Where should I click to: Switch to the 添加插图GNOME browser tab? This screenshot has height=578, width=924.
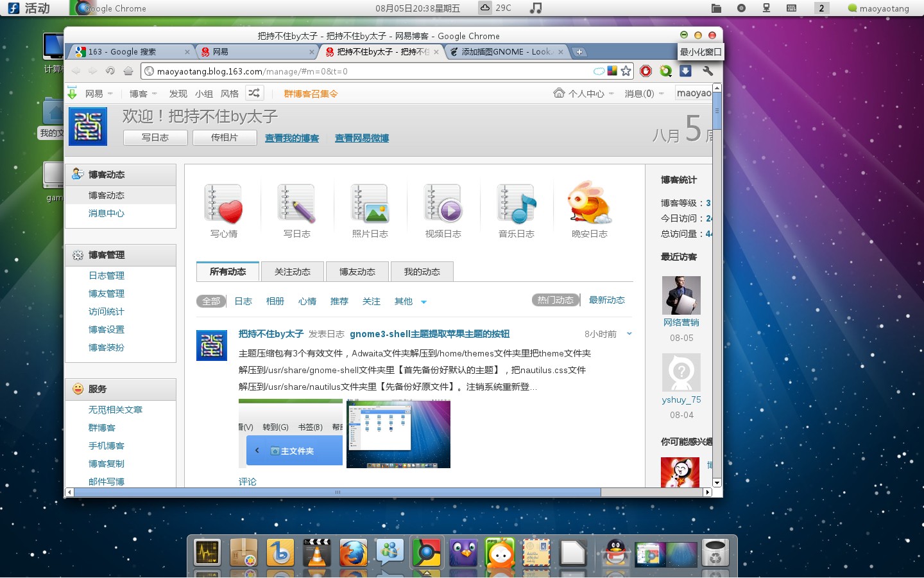click(506, 52)
